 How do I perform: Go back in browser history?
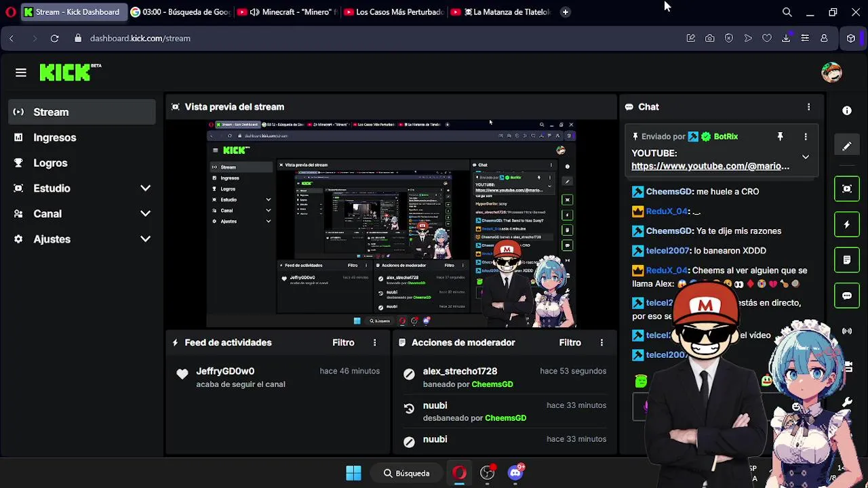[12, 39]
